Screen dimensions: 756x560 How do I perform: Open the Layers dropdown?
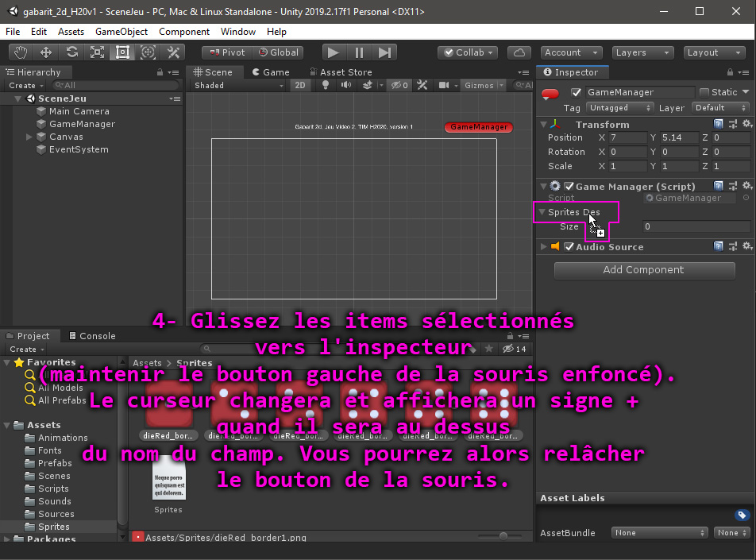(x=642, y=52)
